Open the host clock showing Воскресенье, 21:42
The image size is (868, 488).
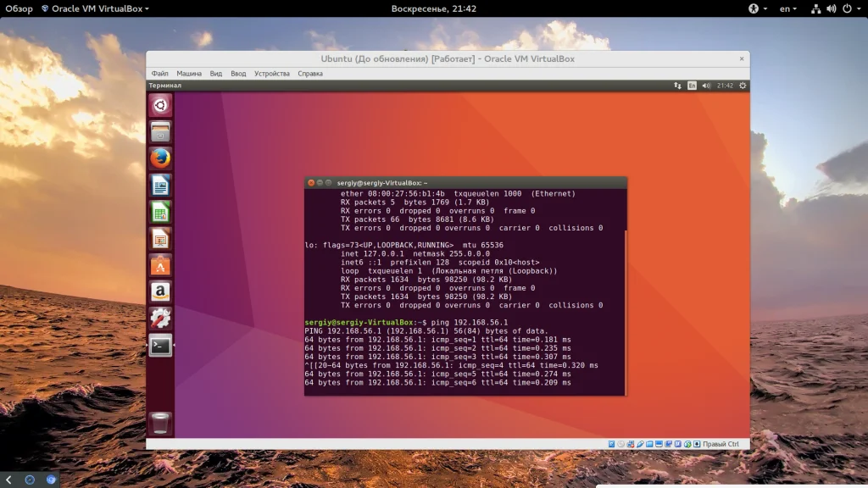coord(433,8)
